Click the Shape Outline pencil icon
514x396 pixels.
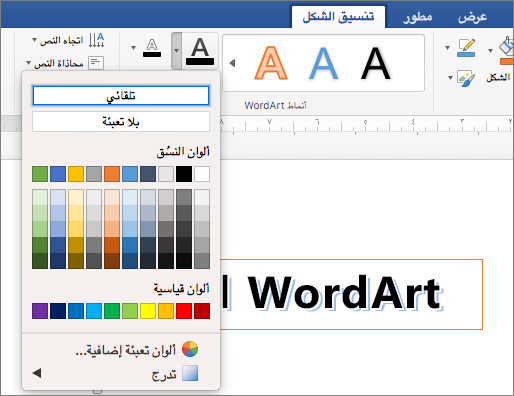pyautogui.click(x=466, y=48)
